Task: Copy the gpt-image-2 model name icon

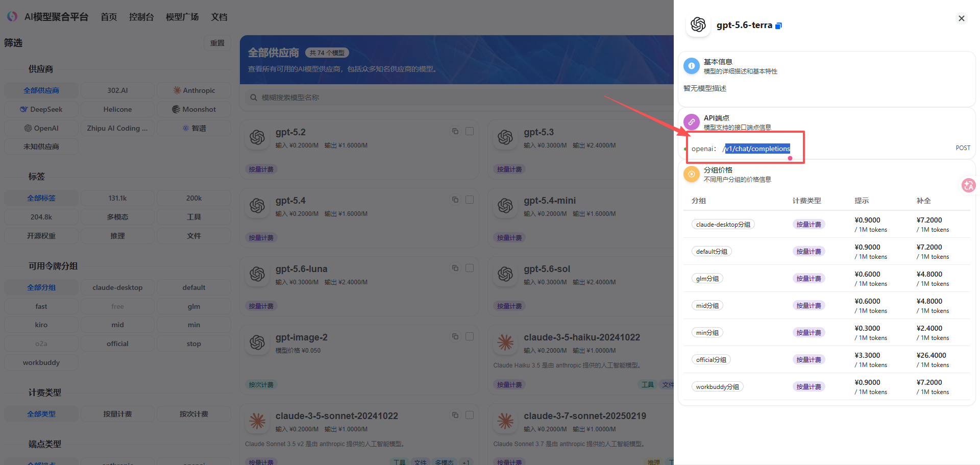Action: (x=455, y=336)
